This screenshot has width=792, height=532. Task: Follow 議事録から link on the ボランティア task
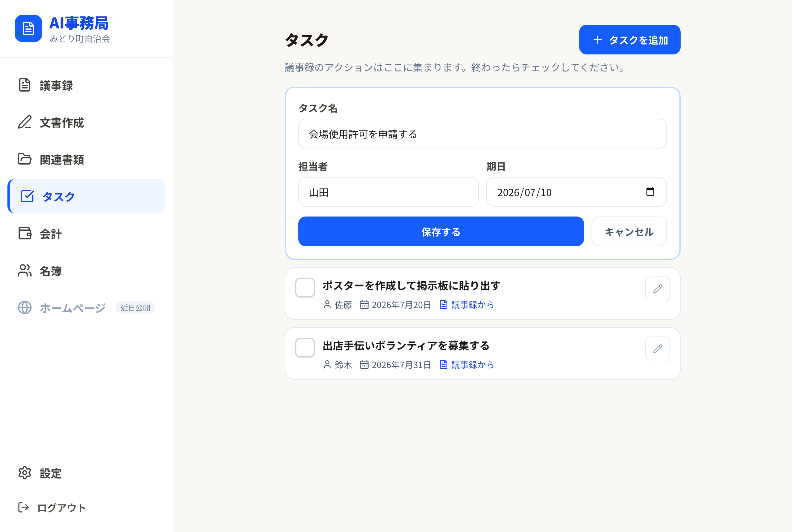click(467, 365)
